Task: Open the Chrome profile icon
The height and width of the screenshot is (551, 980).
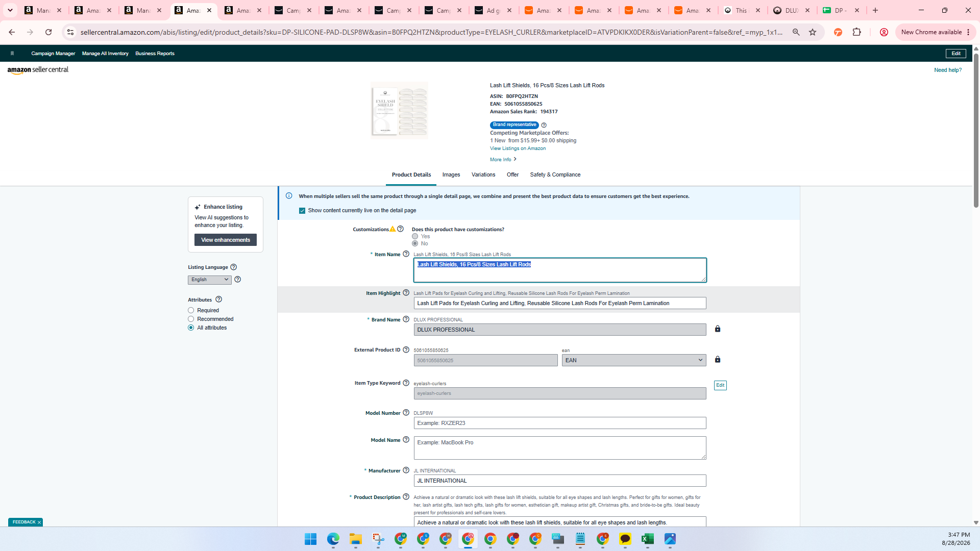Action: click(884, 32)
